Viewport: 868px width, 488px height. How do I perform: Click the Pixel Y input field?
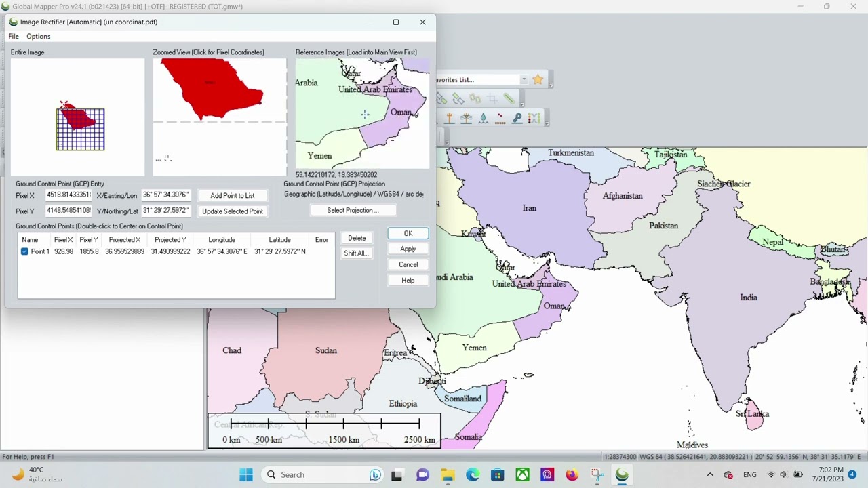coord(68,211)
